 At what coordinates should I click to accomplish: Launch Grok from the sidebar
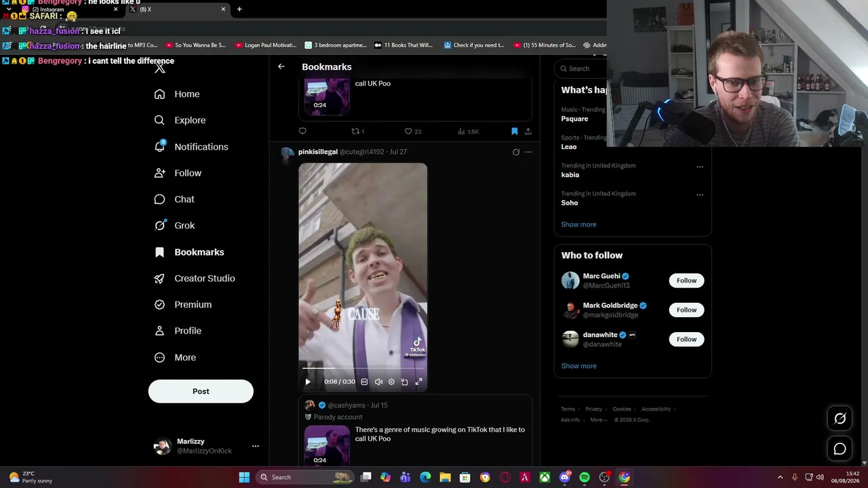coord(174,226)
